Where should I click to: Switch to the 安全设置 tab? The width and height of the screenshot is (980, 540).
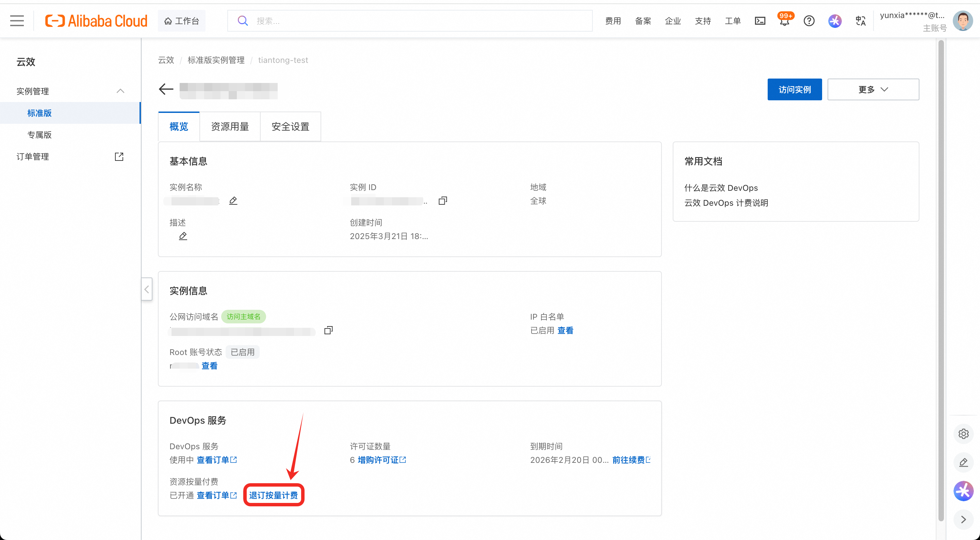coord(290,126)
